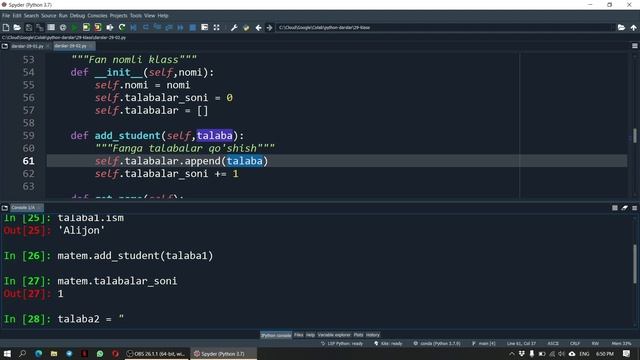Browse console tabs

(x=5, y=208)
